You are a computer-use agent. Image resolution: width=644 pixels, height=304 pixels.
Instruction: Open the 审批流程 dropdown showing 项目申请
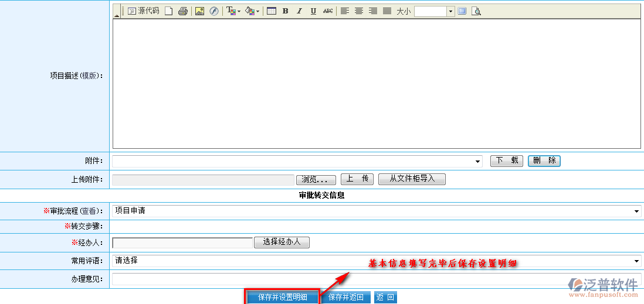coord(377,211)
